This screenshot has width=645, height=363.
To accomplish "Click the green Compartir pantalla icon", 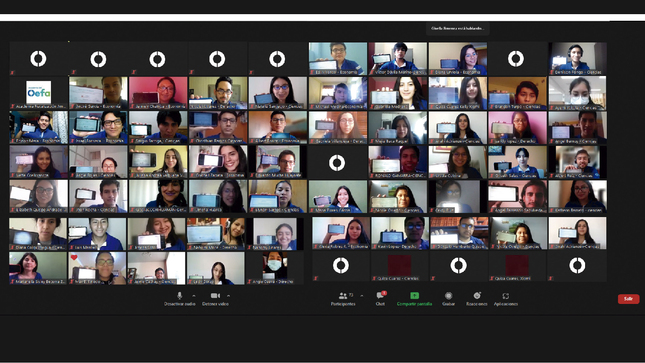I will tap(414, 296).
